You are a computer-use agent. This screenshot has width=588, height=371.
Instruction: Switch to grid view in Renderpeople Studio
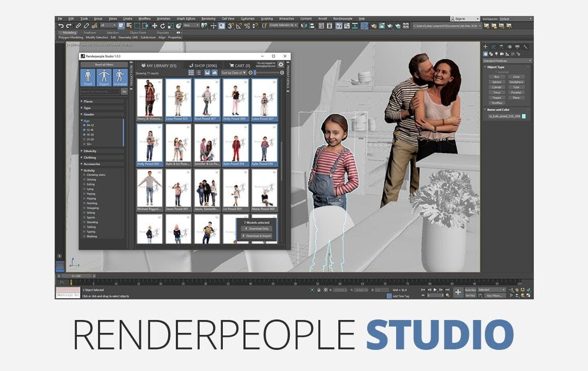click(x=191, y=73)
